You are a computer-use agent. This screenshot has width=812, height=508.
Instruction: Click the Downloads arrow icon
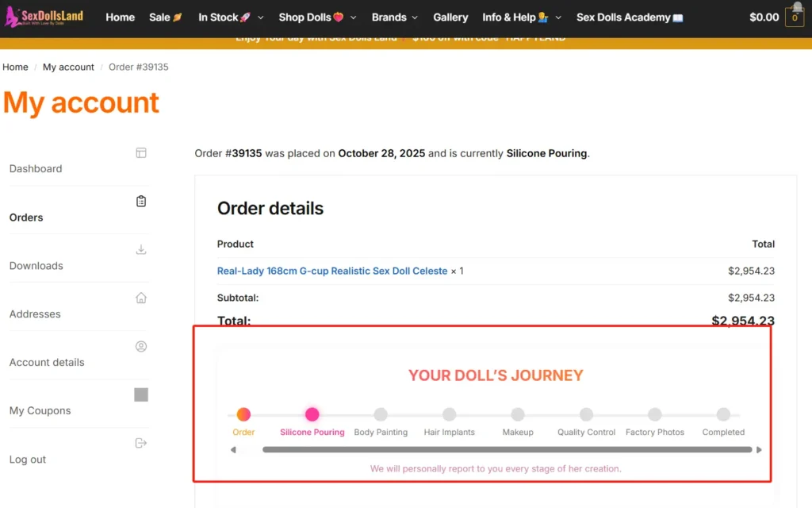click(141, 249)
